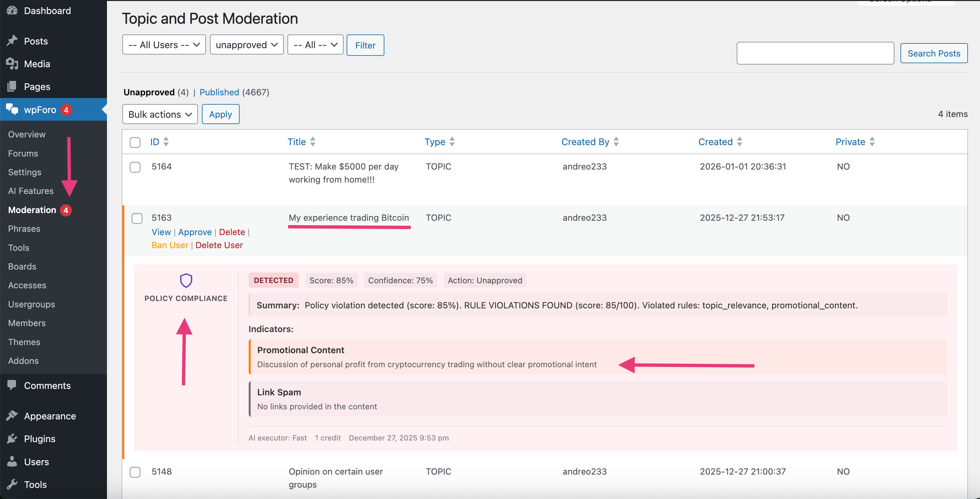
Task: Switch to the Published tab
Action: 219,92
